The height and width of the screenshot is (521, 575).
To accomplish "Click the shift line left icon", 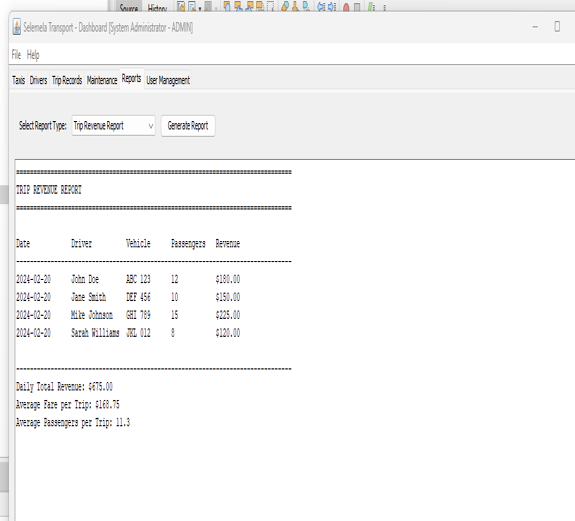I will click(x=321, y=7).
